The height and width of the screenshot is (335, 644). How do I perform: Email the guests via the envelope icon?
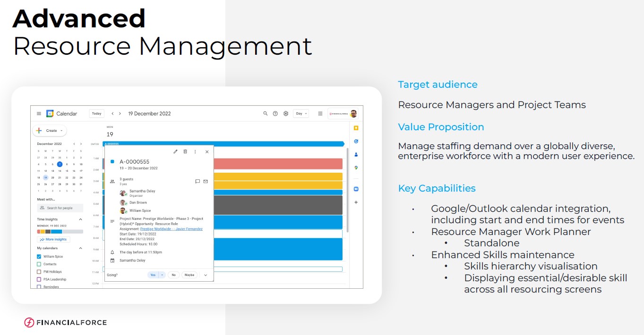click(x=206, y=181)
